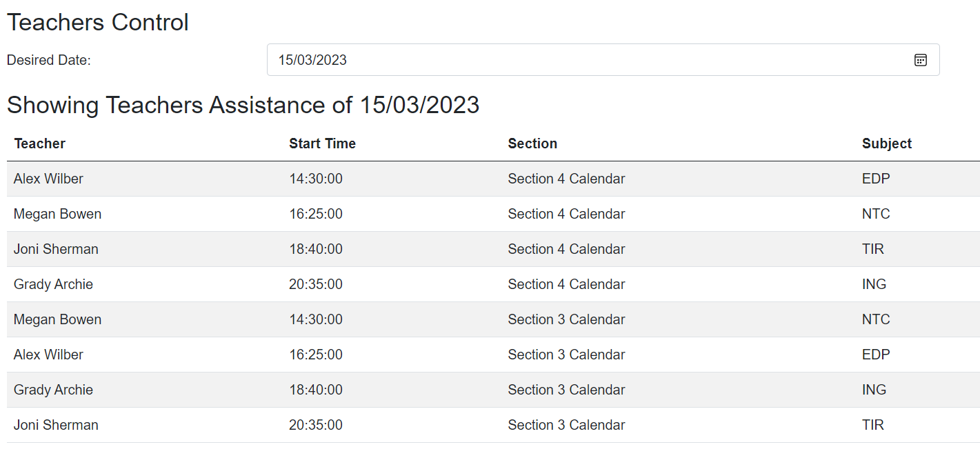Click the Showing Teachers Assistance heading
This screenshot has height=467, width=980.
click(x=243, y=105)
